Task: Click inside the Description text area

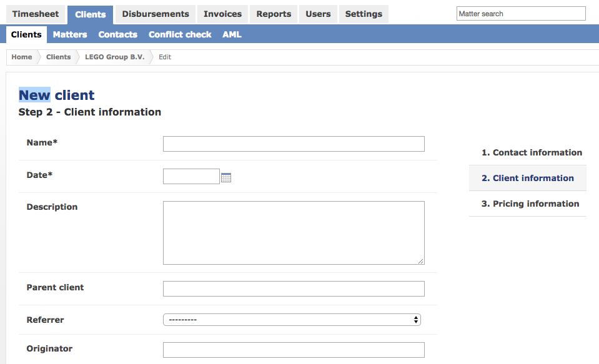Action: coord(294,233)
